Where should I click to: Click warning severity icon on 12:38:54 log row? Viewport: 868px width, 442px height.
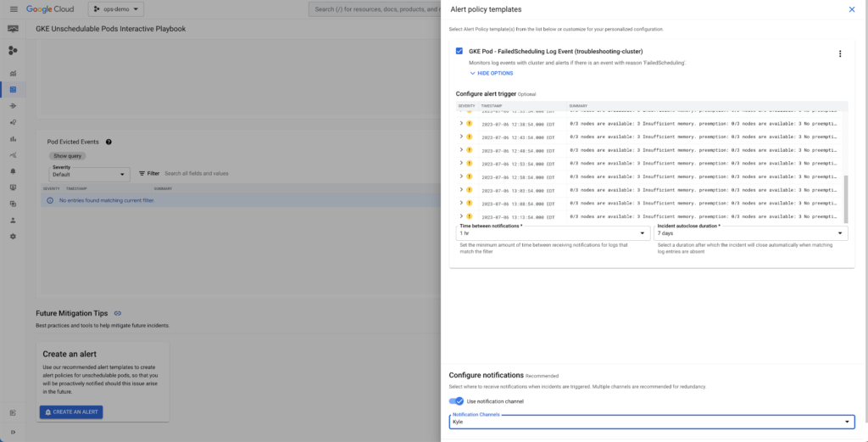pyautogui.click(x=469, y=124)
